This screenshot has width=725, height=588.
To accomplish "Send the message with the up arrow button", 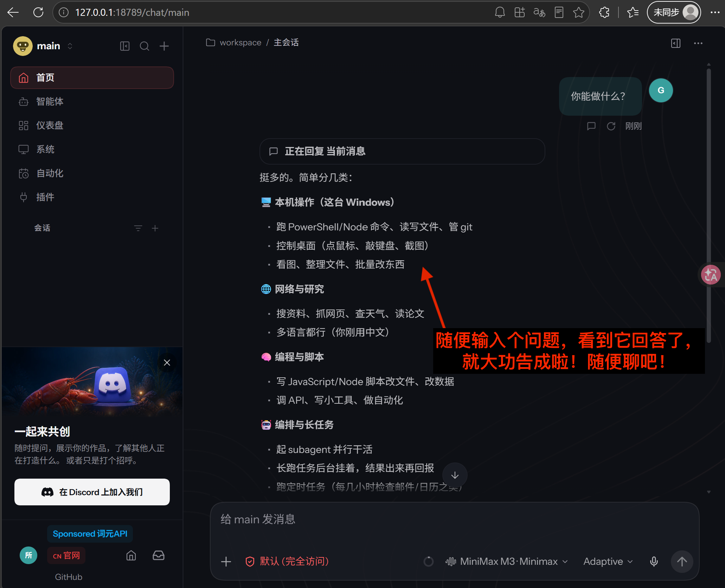I will [x=682, y=562].
